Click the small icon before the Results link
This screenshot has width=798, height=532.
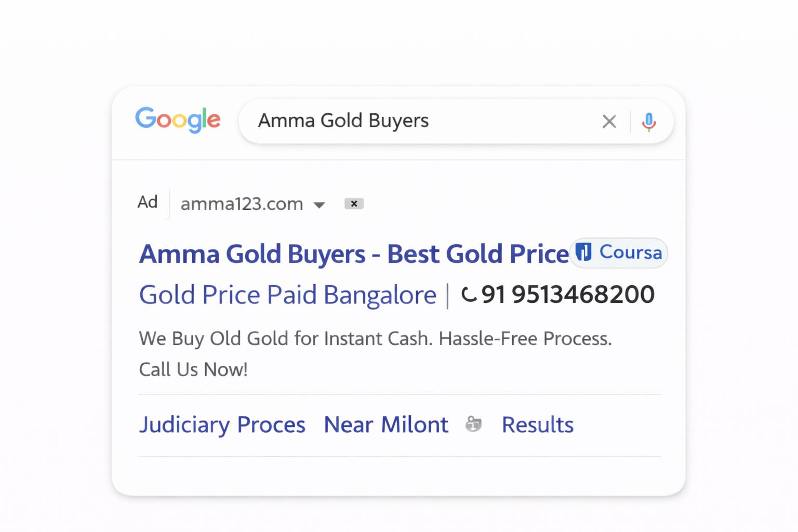(473, 424)
